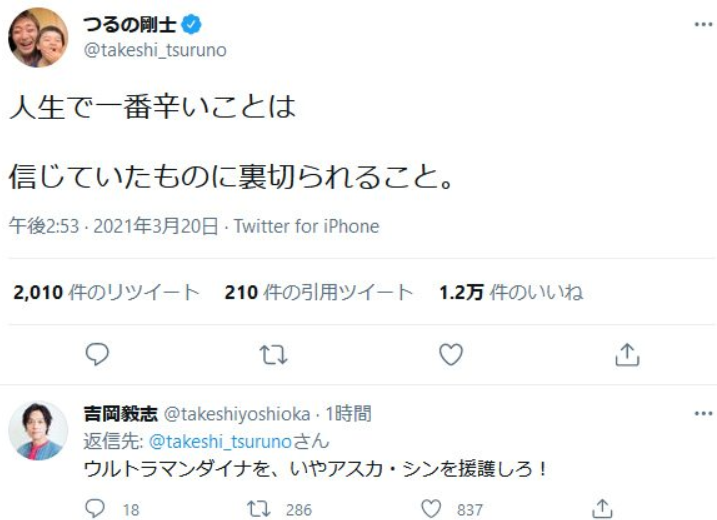Open つるの剛士 profile picture
The width and height of the screenshot is (717, 520).
coord(38,37)
